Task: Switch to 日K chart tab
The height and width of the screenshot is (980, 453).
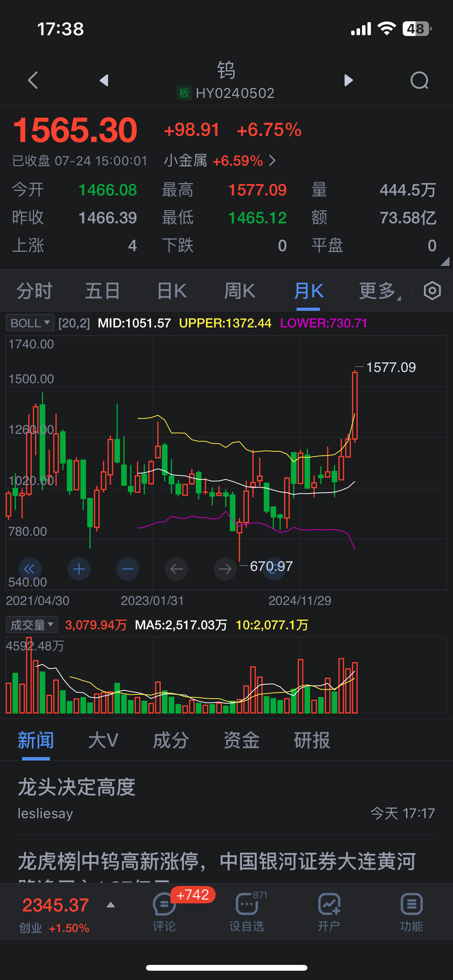Action: (x=172, y=291)
